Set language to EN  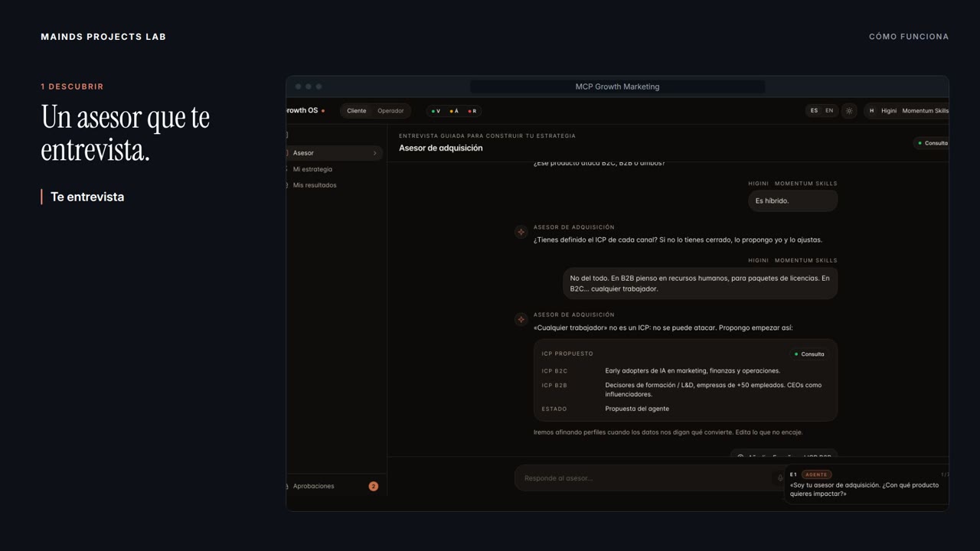tap(829, 111)
